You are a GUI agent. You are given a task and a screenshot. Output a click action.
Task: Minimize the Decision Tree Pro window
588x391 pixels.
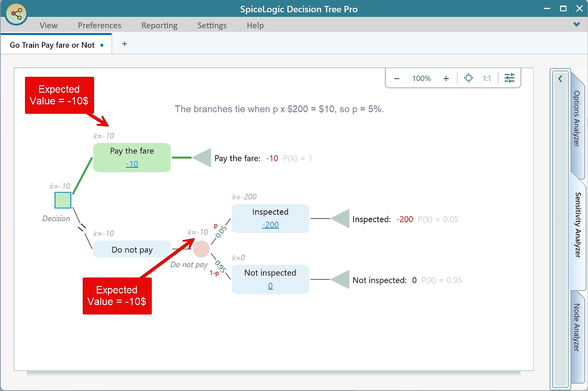tap(547, 8)
